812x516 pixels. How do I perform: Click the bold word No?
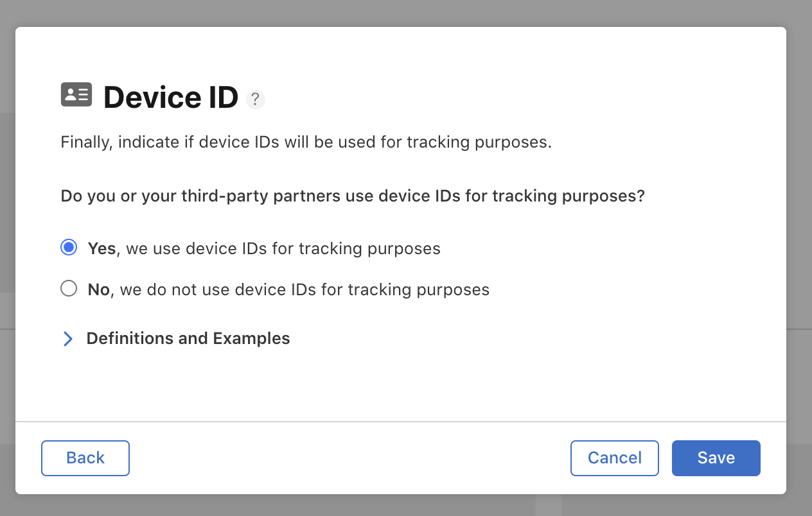[x=98, y=289]
